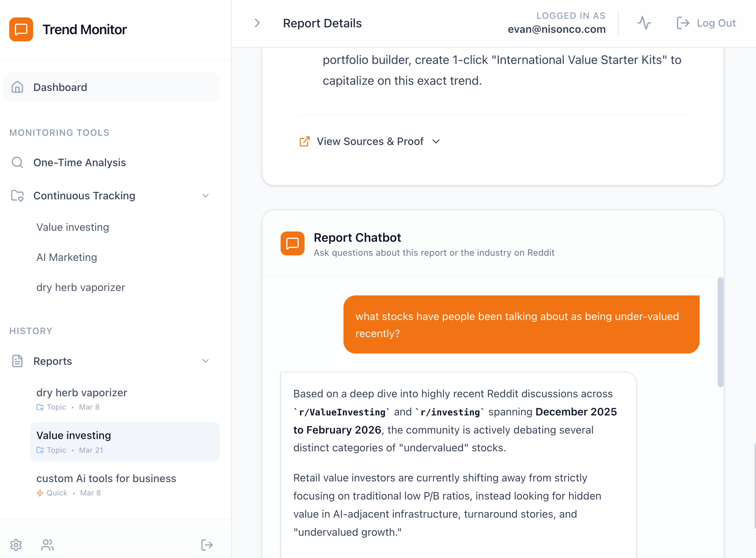Collapse the Continuous Tracking chevron
The height and width of the screenshot is (558, 756).
205,196
